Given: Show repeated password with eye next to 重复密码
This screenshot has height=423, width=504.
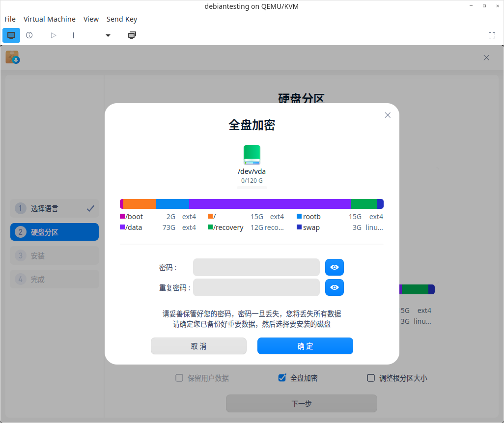Looking at the screenshot, I should click(335, 287).
